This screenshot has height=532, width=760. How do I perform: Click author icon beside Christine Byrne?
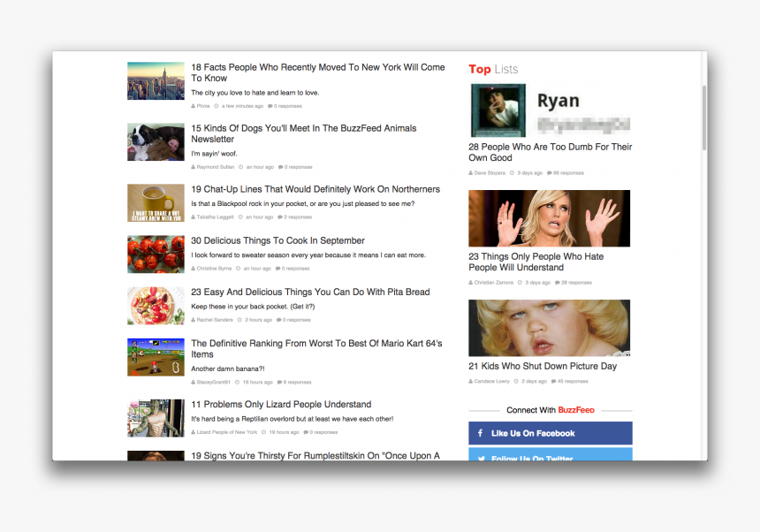pyautogui.click(x=193, y=269)
